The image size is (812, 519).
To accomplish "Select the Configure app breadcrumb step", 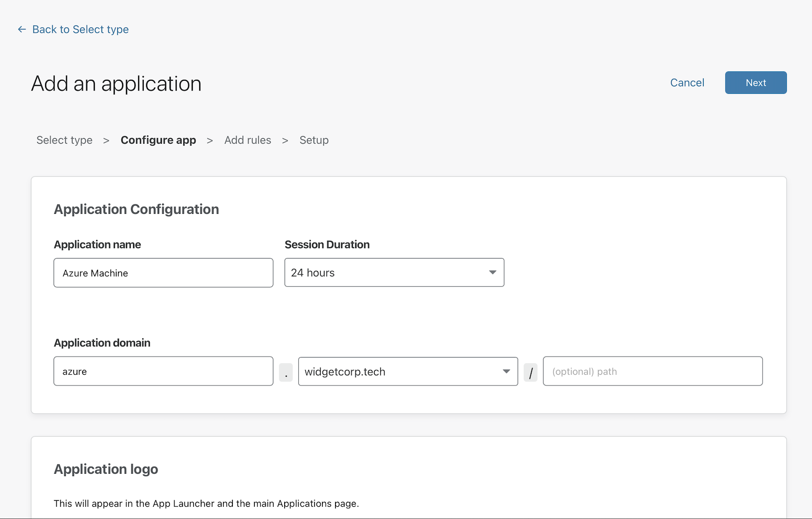I will point(158,140).
